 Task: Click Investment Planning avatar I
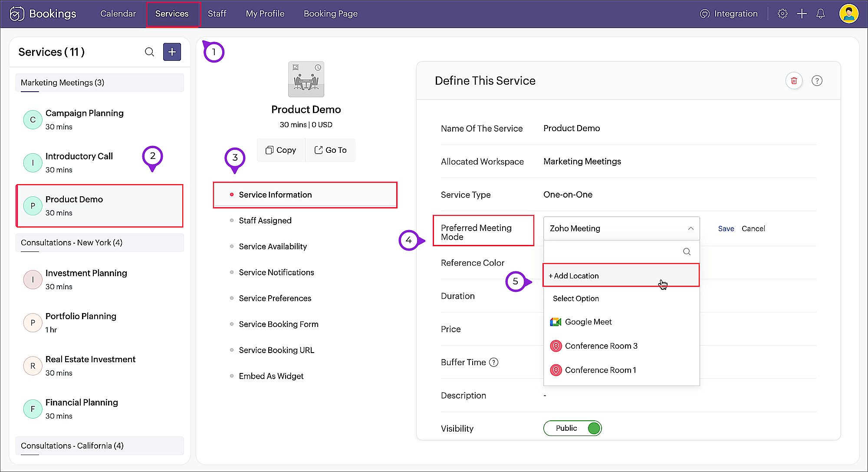click(x=33, y=280)
